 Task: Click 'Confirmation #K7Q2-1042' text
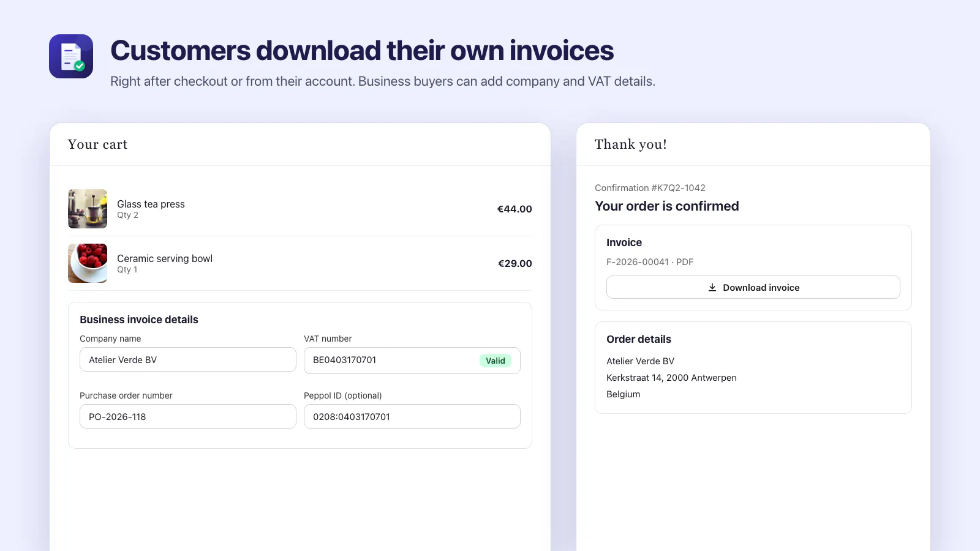pyautogui.click(x=650, y=188)
